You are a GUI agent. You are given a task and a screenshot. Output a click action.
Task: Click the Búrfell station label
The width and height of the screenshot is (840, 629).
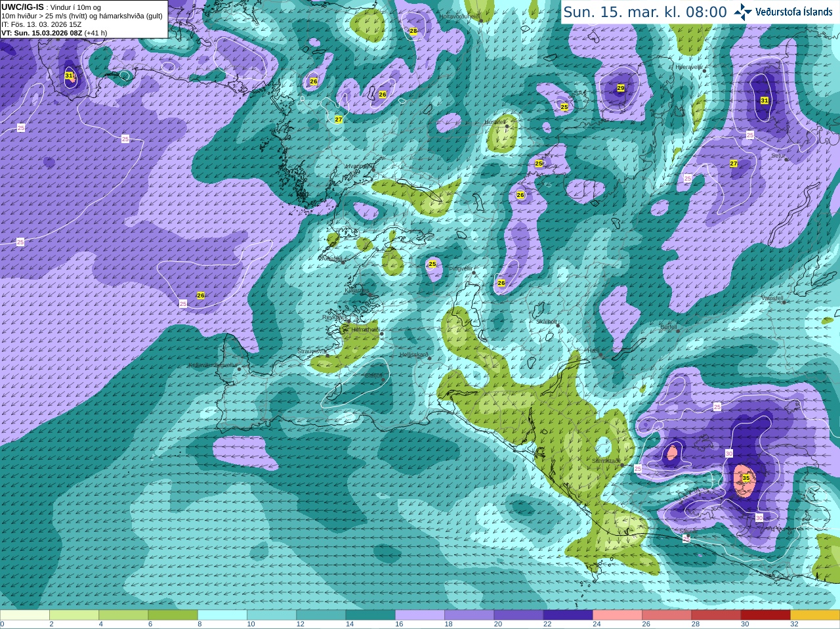coord(668,326)
